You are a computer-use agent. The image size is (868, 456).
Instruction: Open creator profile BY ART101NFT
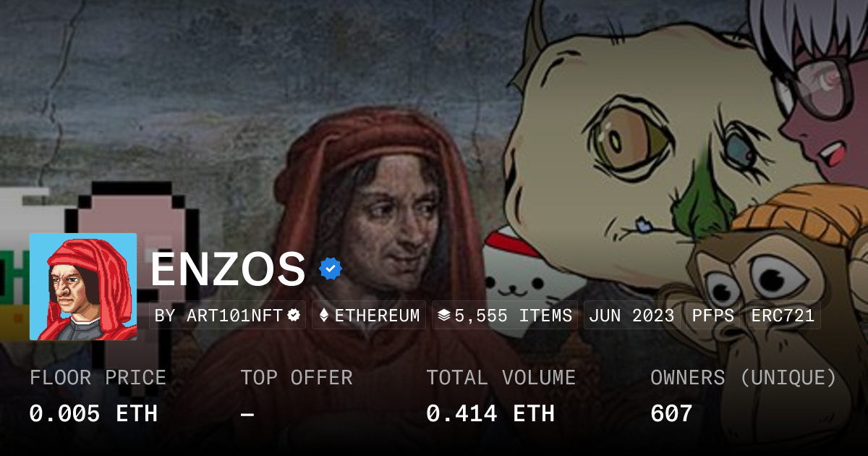(x=228, y=316)
